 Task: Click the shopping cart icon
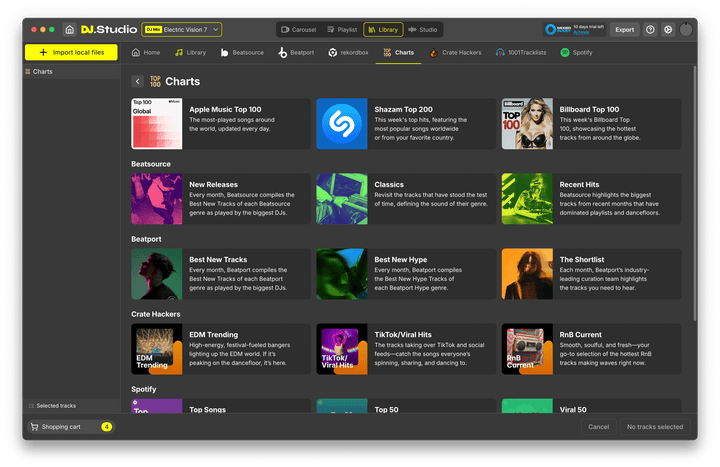(x=35, y=427)
